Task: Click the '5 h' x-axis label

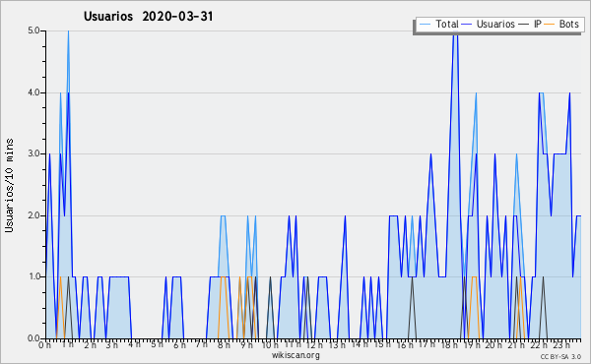Action: [x=157, y=344]
